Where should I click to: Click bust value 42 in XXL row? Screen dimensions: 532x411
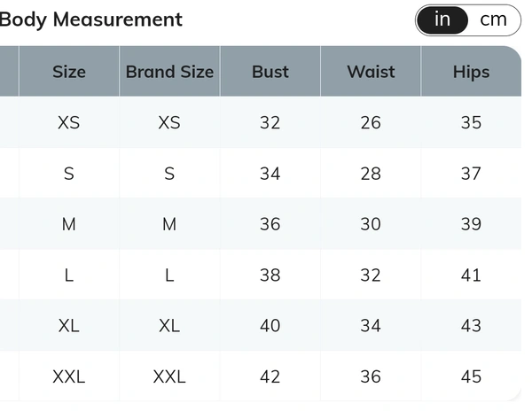tap(270, 376)
